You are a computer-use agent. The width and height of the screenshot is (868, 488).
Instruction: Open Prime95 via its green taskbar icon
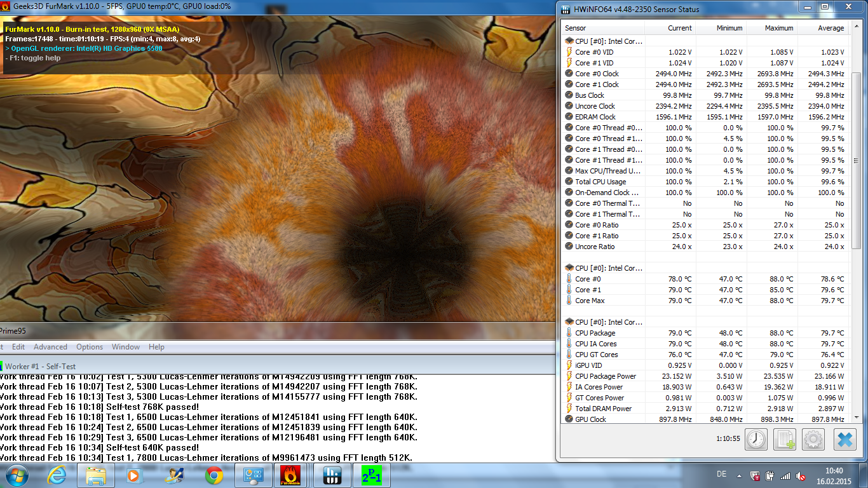(371, 475)
